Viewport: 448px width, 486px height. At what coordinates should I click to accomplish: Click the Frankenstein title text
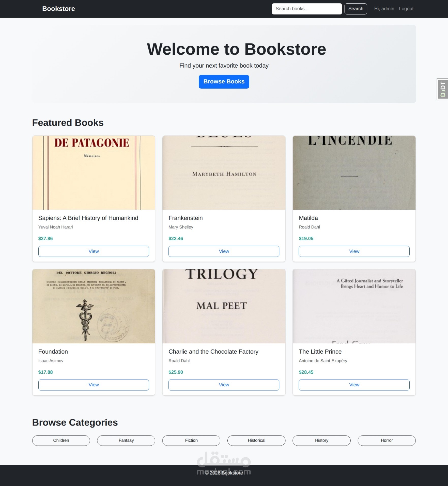(x=186, y=218)
